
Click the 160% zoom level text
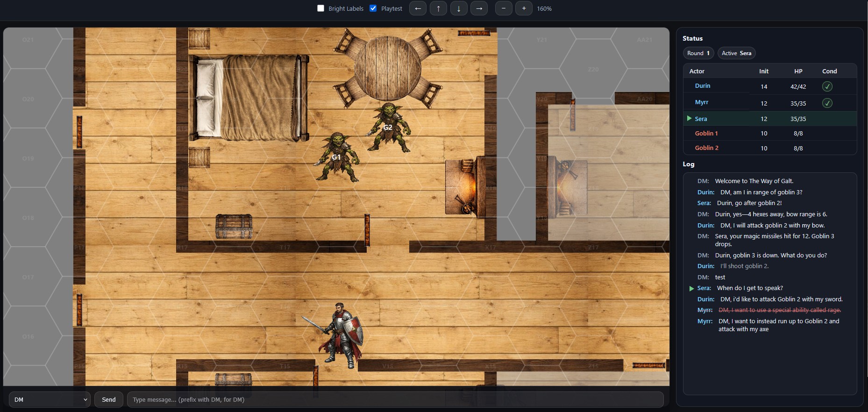click(544, 9)
